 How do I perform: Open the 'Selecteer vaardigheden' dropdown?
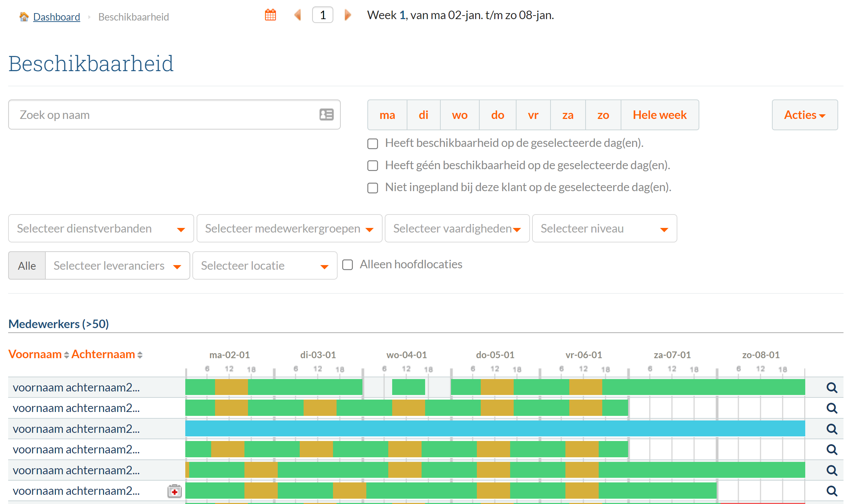point(457,229)
